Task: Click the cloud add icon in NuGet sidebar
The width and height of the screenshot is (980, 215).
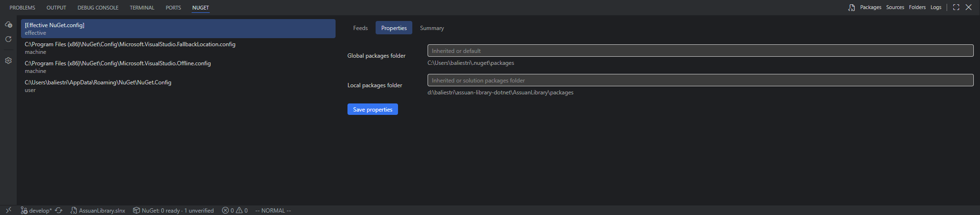Action: coord(8,24)
